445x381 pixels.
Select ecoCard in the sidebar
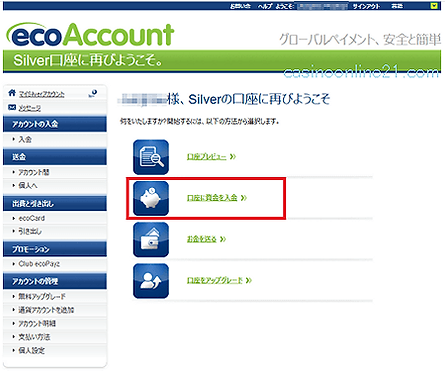[32, 218]
